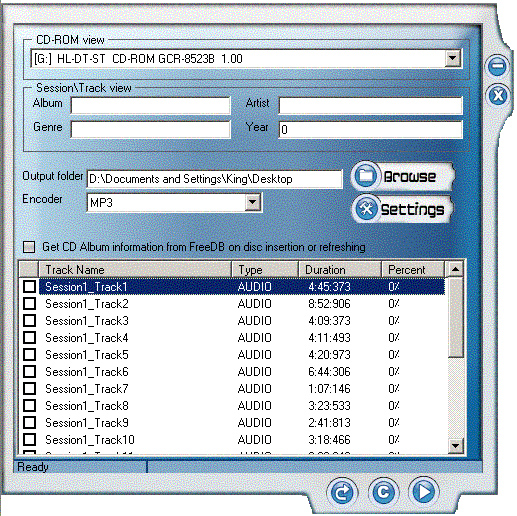Enable FreeDB album information checkbox
The width and height of the screenshot is (517, 516).
pyautogui.click(x=29, y=247)
